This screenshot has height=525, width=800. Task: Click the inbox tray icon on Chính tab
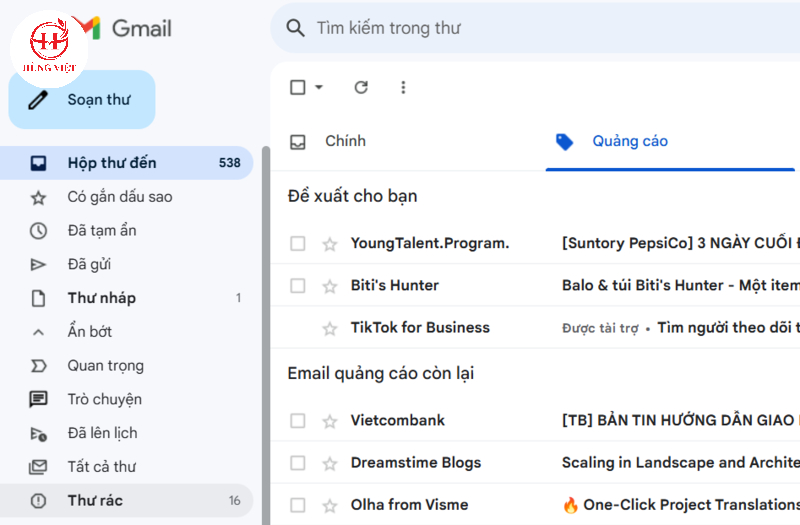click(297, 142)
